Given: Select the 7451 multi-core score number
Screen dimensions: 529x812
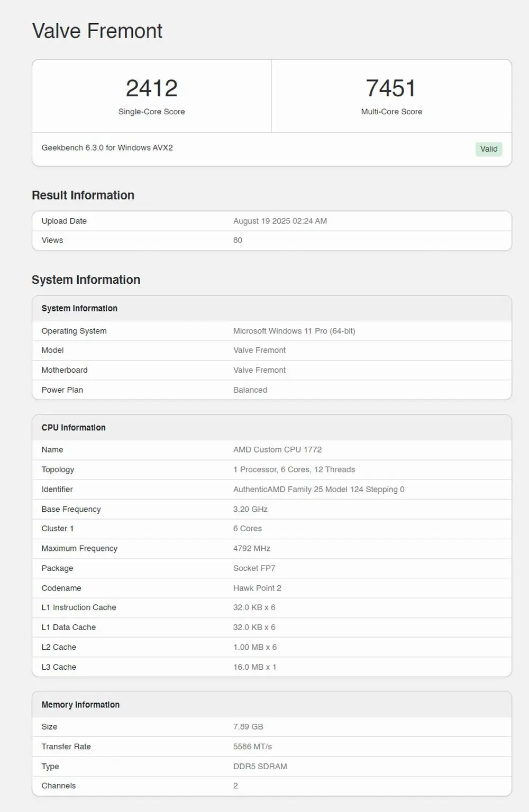Looking at the screenshot, I should 391,88.
